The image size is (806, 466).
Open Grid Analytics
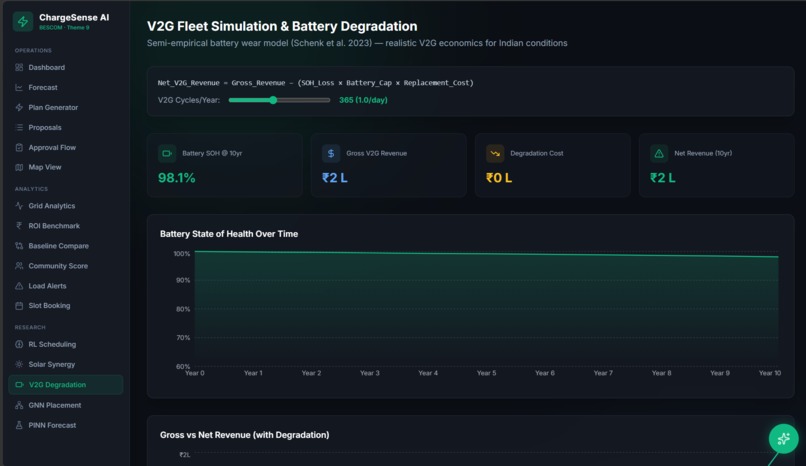tap(66, 206)
